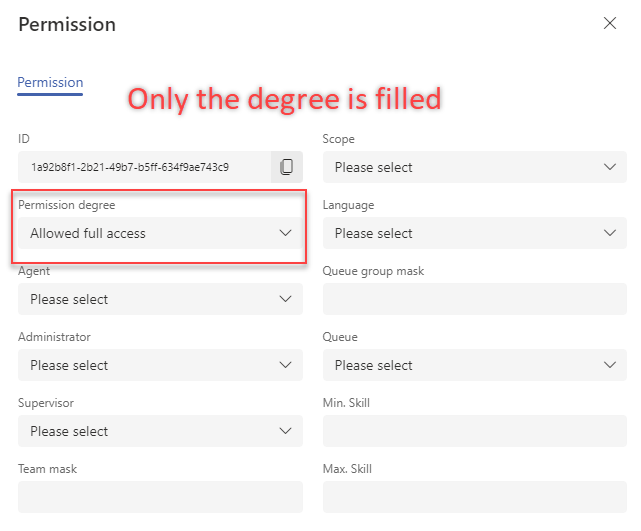Click the Max. Skill input field
This screenshot has height=531, width=641.
pos(475,497)
